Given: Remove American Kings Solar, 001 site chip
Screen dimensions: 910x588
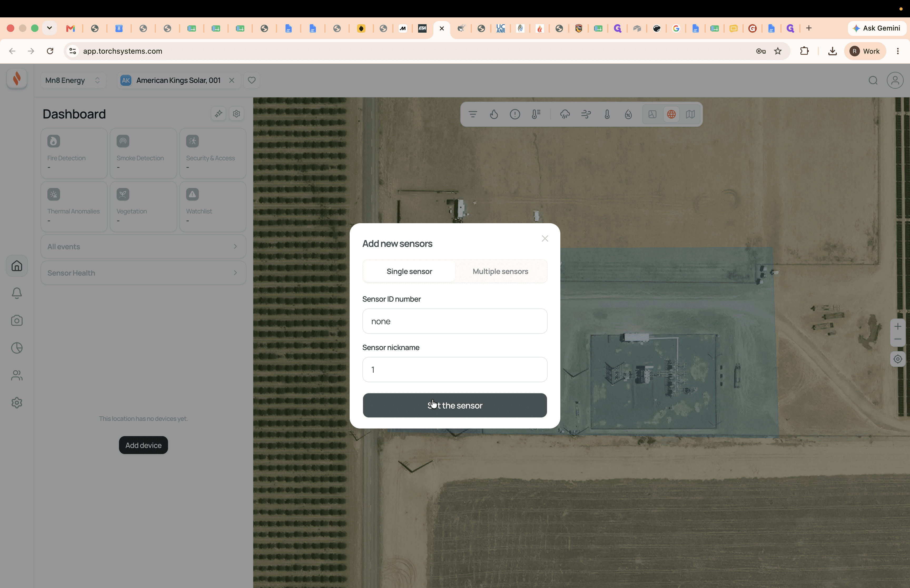Looking at the screenshot, I should 231,80.
